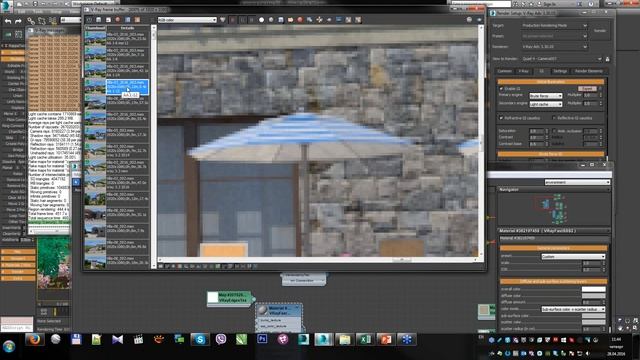Click the red clear image icon in VFB toolbar

tap(300, 20)
